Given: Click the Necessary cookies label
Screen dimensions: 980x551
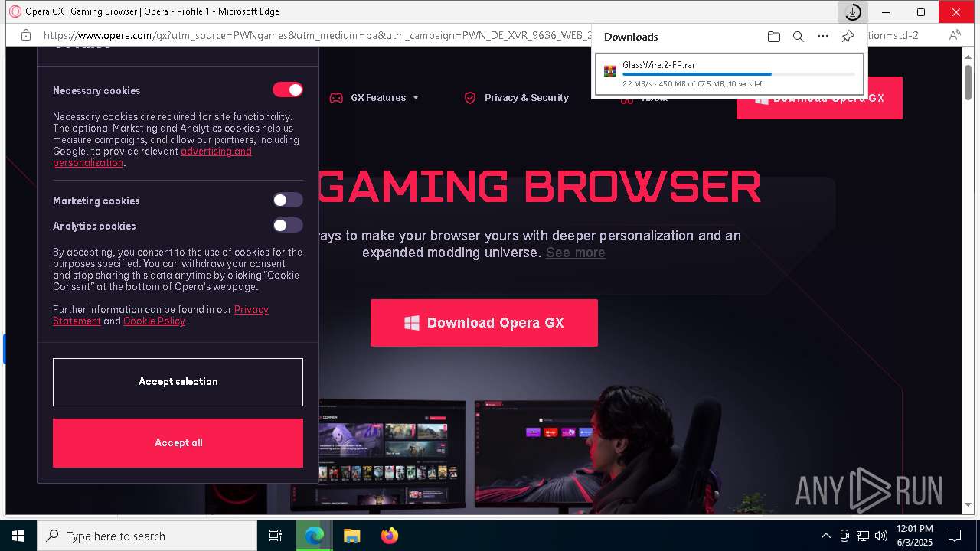Looking at the screenshot, I should [x=96, y=90].
